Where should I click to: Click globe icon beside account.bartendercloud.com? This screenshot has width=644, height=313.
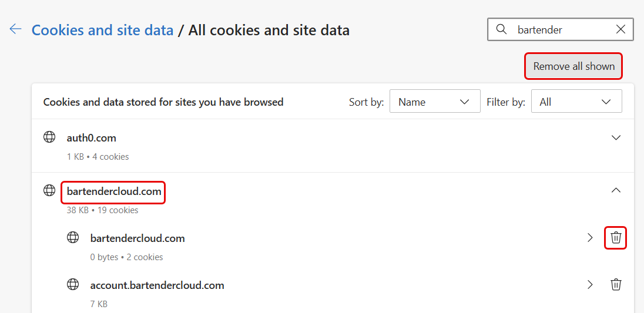click(73, 284)
